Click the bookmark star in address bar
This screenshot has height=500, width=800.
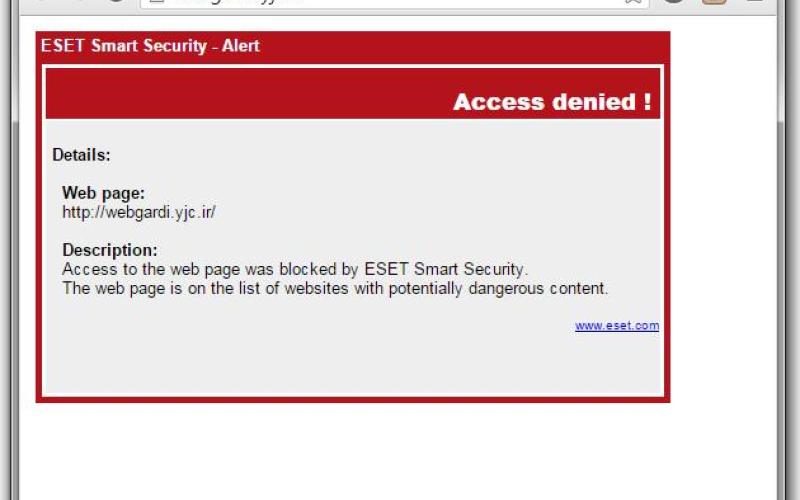(633, 3)
